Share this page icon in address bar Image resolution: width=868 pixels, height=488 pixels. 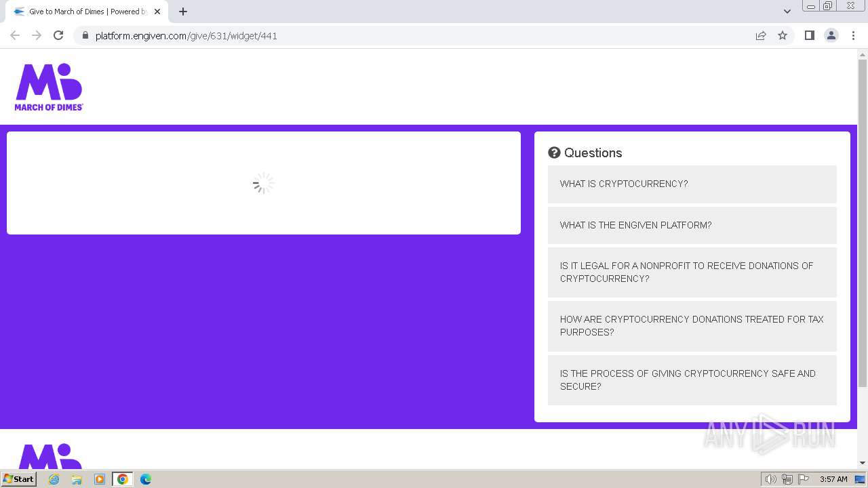pyautogui.click(x=761, y=35)
